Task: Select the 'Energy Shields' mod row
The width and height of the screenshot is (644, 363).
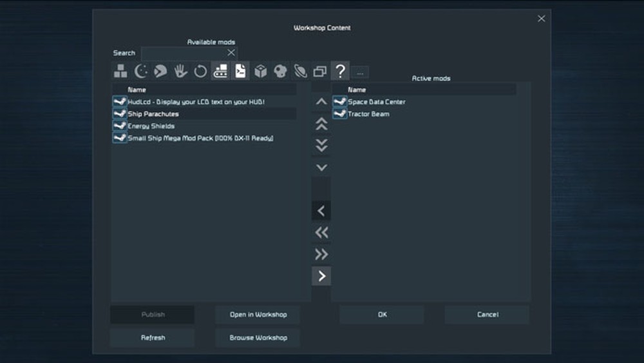Action: (204, 126)
